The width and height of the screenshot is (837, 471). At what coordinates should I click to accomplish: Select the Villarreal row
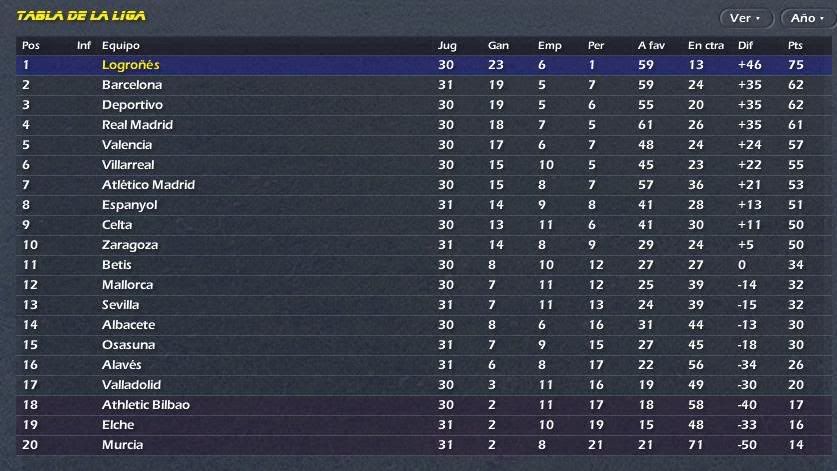coord(424,165)
